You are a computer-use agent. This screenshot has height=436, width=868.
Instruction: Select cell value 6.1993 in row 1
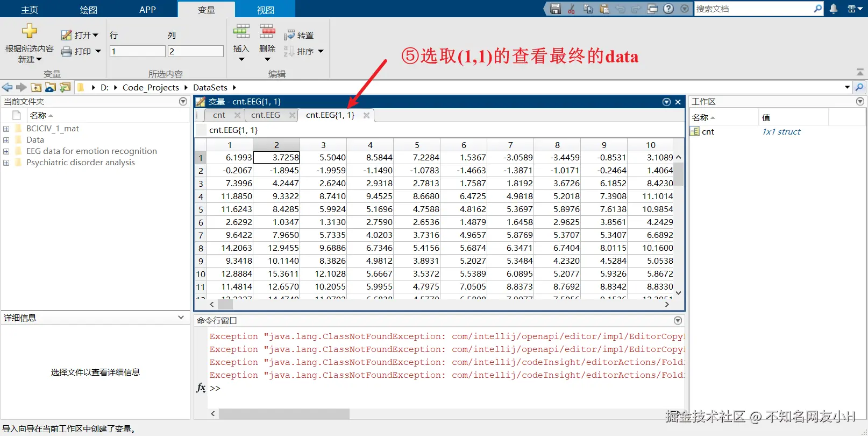tap(230, 157)
